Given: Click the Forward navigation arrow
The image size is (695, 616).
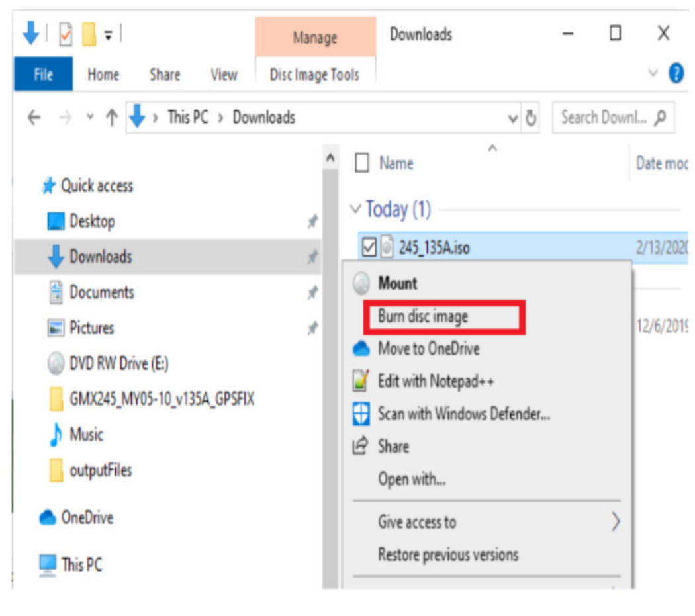Looking at the screenshot, I should click(65, 118).
